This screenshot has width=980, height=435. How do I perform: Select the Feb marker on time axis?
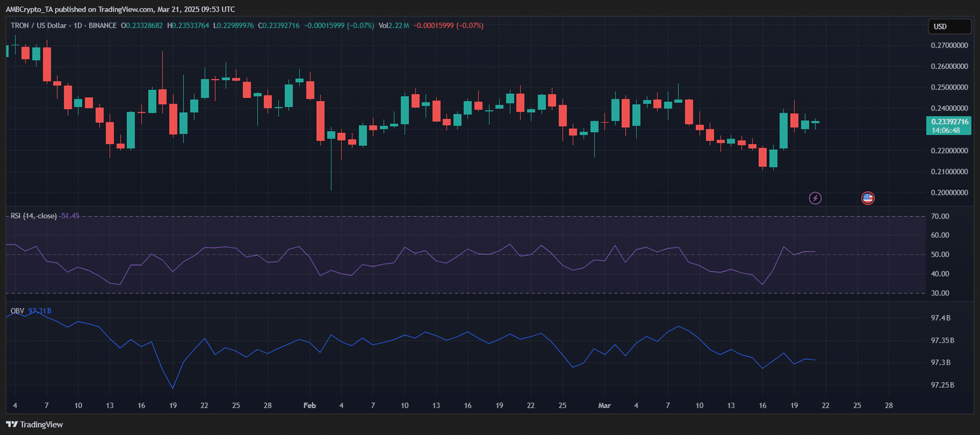[310, 406]
